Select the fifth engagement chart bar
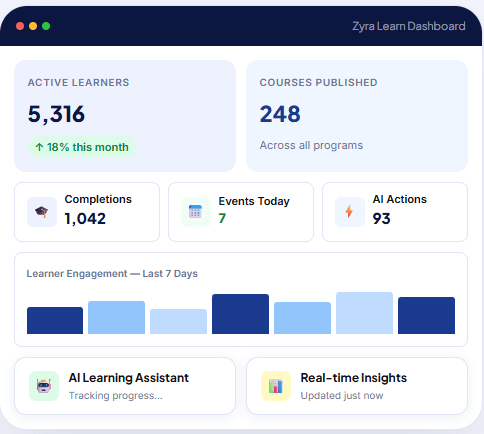The image size is (484, 434). pos(302,318)
